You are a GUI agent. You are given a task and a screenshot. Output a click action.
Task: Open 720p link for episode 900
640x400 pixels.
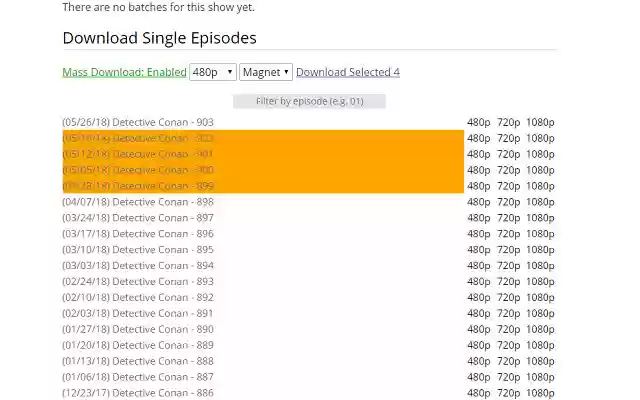[x=508, y=170]
